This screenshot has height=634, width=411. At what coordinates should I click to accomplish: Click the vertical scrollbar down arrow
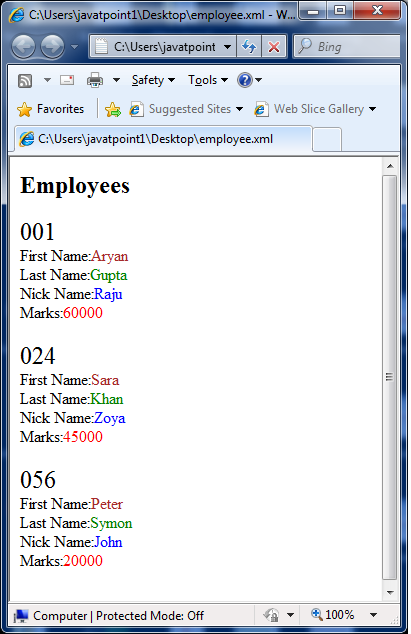click(x=390, y=592)
